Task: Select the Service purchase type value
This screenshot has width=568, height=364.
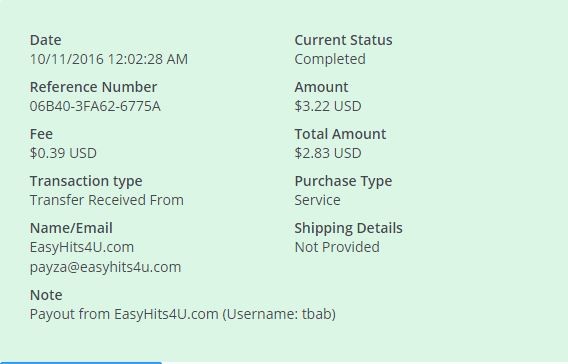Action: click(317, 200)
